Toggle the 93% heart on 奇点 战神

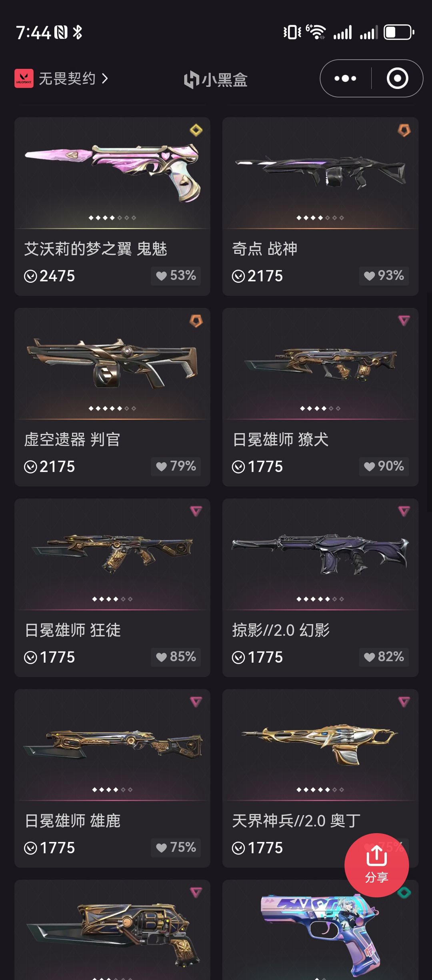384,276
